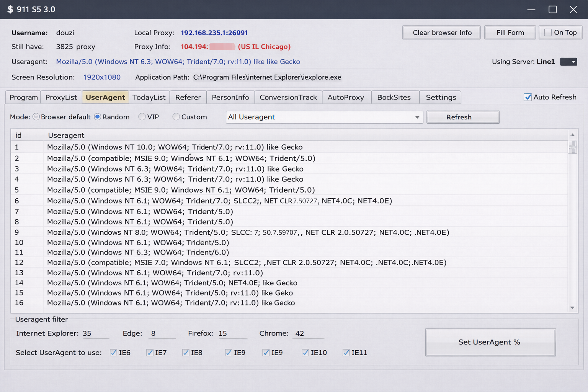Screen dimensions: 588x392
Task: Select the TodayList tab
Action: click(149, 97)
